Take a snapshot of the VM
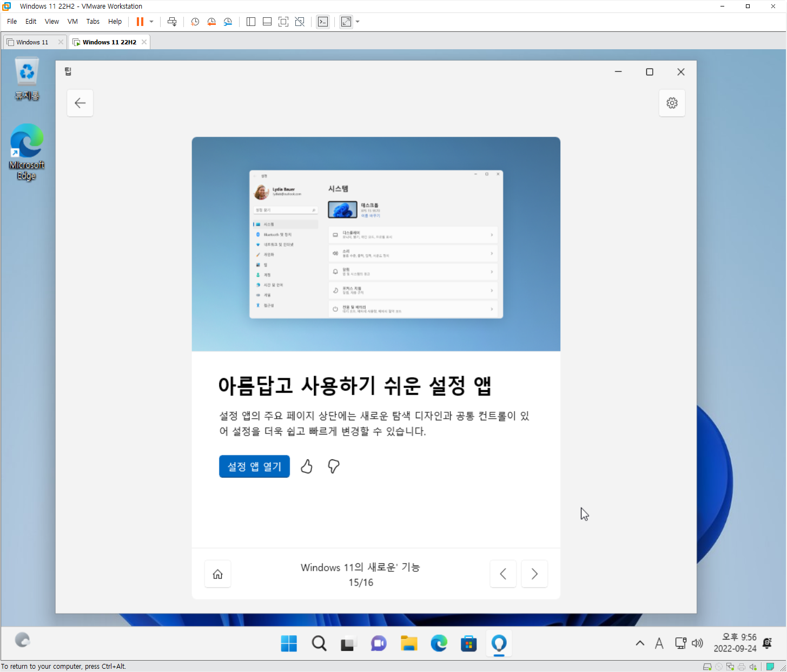 coord(195,22)
